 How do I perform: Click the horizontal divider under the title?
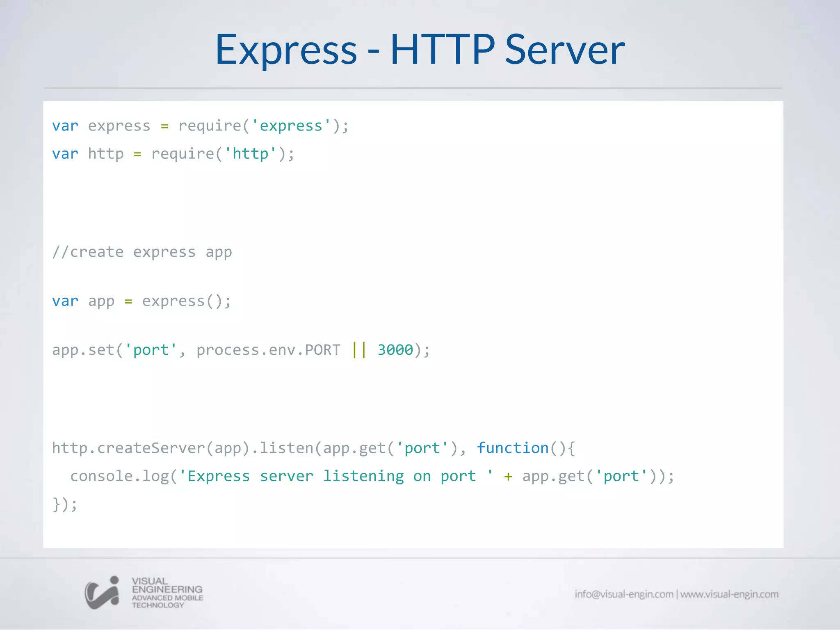[x=413, y=88]
